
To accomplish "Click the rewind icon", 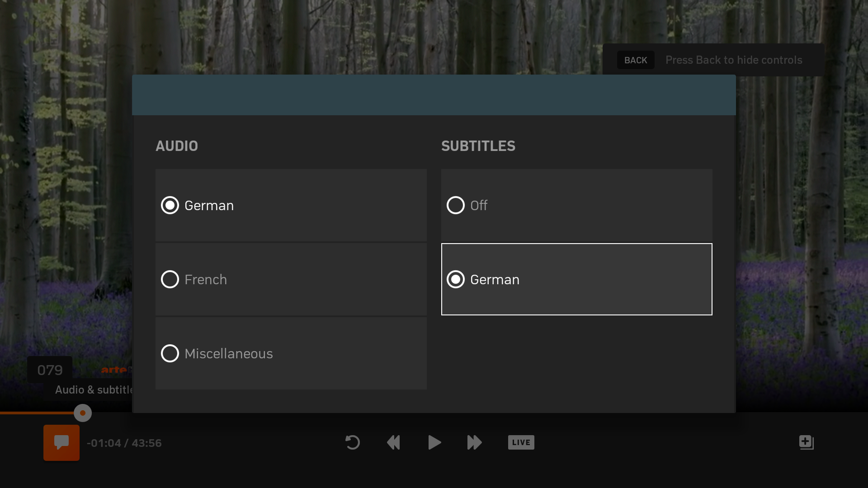I will click(x=393, y=442).
